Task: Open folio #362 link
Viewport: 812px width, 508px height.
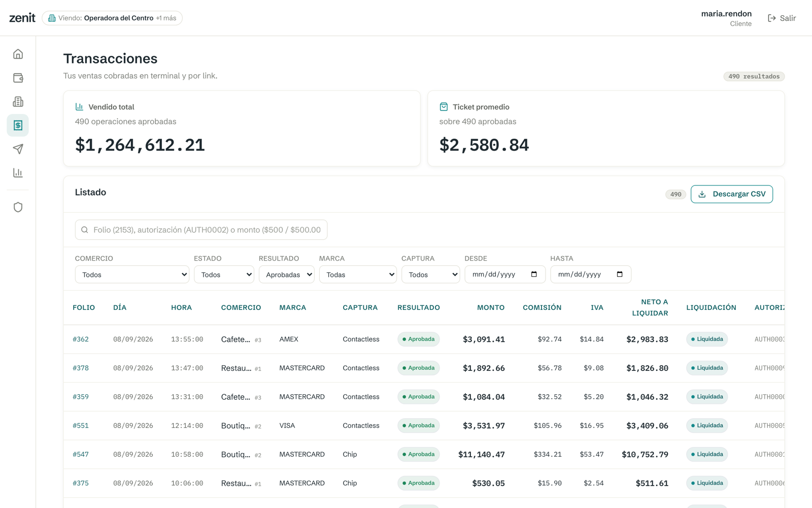Action: (81, 339)
